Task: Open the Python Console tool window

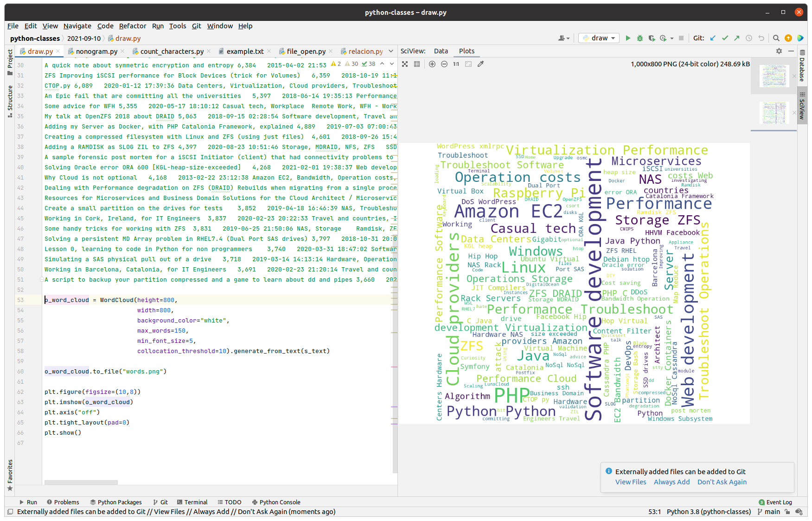Action: [x=276, y=502]
